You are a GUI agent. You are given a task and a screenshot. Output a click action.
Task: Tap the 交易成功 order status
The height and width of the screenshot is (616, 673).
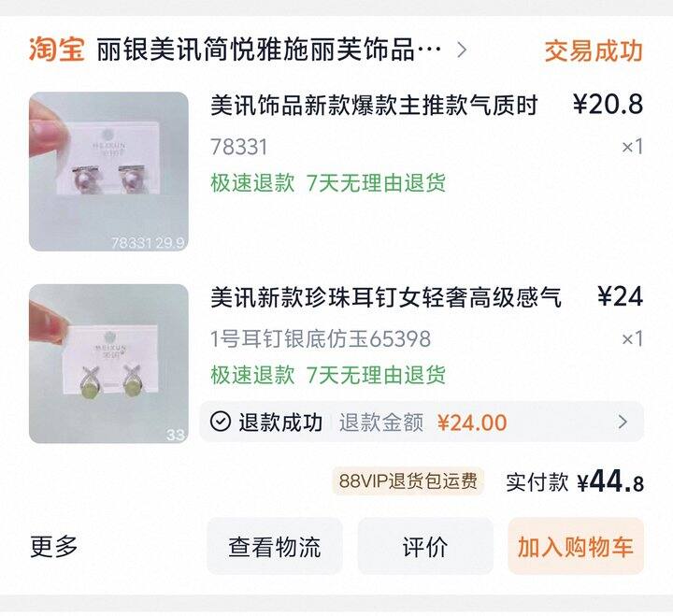click(x=594, y=51)
